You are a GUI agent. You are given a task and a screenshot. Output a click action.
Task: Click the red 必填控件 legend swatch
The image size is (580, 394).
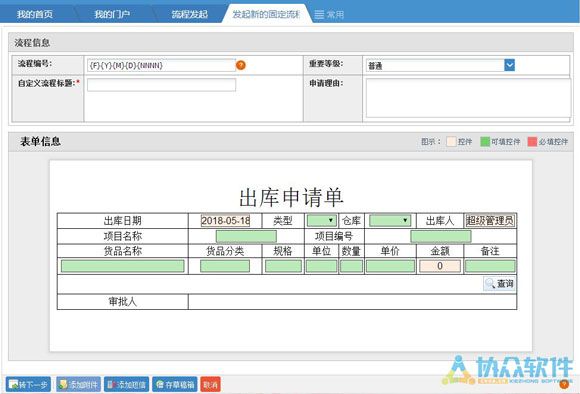[532, 141]
